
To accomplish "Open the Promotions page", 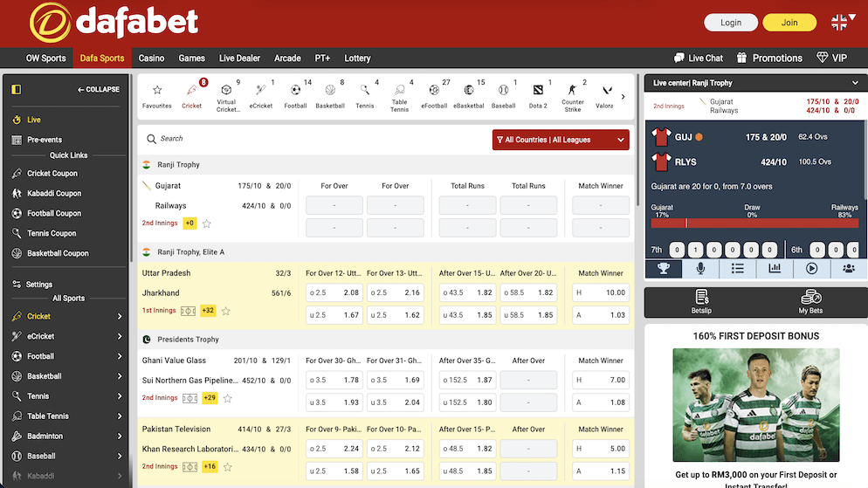I will pos(769,58).
